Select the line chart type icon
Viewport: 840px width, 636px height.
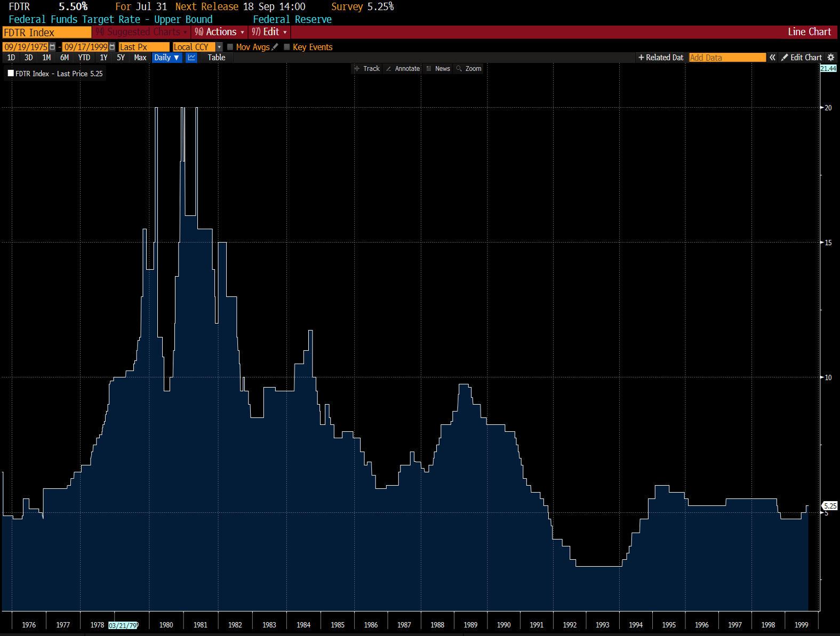click(x=191, y=58)
